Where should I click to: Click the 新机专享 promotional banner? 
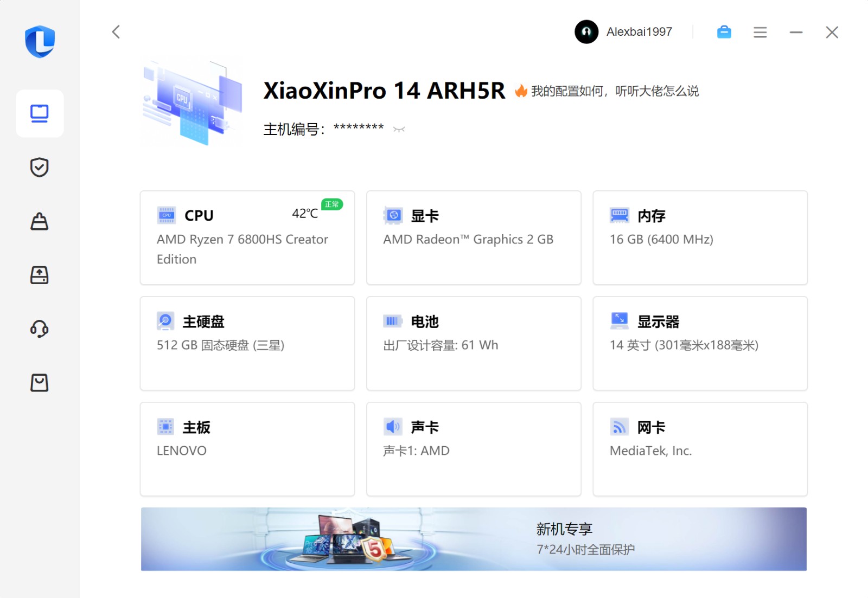tap(474, 539)
